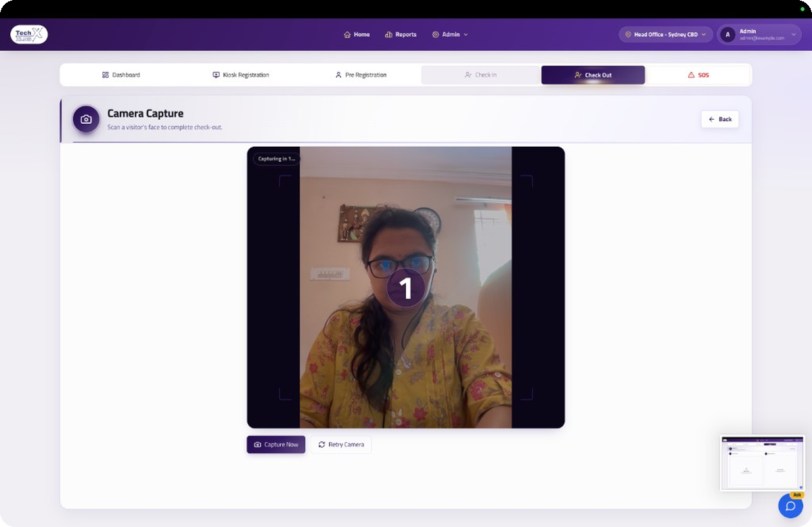Screen dimensions: 812x527
Task: Click the 'Capturing in 1...' status badge
Action: pyautogui.click(x=277, y=159)
